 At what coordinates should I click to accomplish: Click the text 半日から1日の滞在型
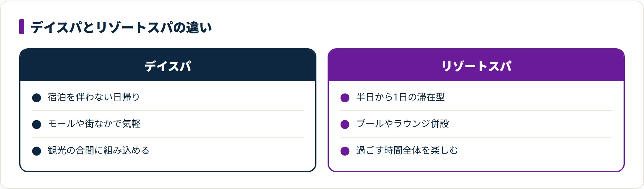click(x=400, y=97)
